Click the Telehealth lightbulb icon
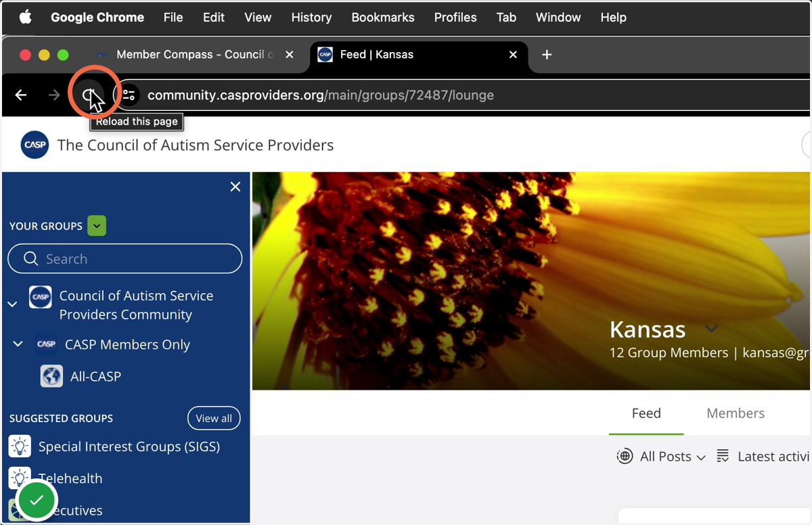 (20, 478)
